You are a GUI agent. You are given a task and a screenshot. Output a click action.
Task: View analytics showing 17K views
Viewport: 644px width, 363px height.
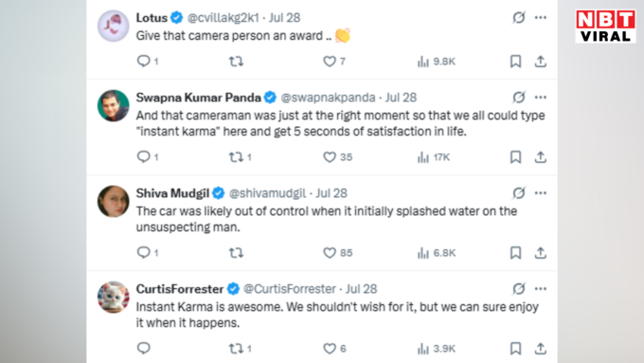[x=434, y=157]
